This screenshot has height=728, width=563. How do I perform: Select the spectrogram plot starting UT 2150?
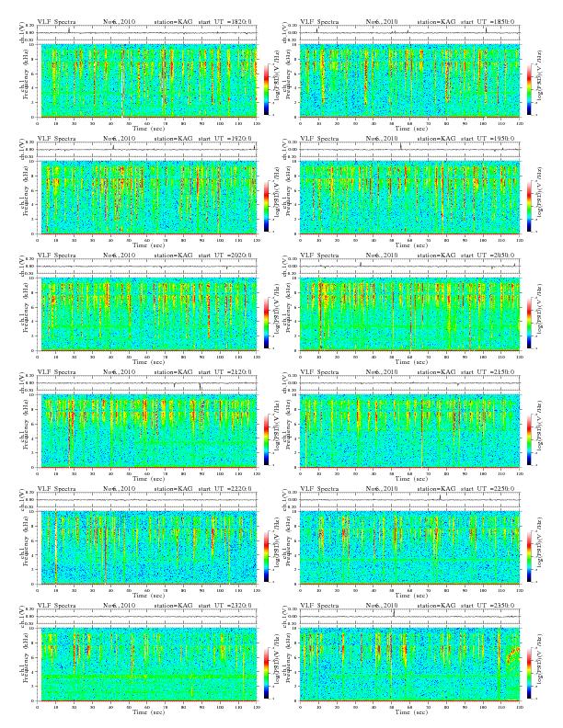click(409, 431)
